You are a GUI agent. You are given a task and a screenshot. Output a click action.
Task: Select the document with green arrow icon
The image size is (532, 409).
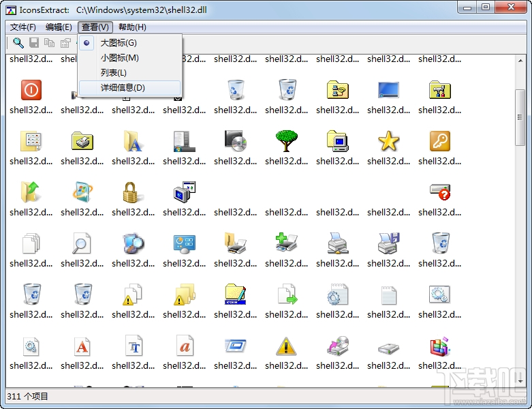287,294
